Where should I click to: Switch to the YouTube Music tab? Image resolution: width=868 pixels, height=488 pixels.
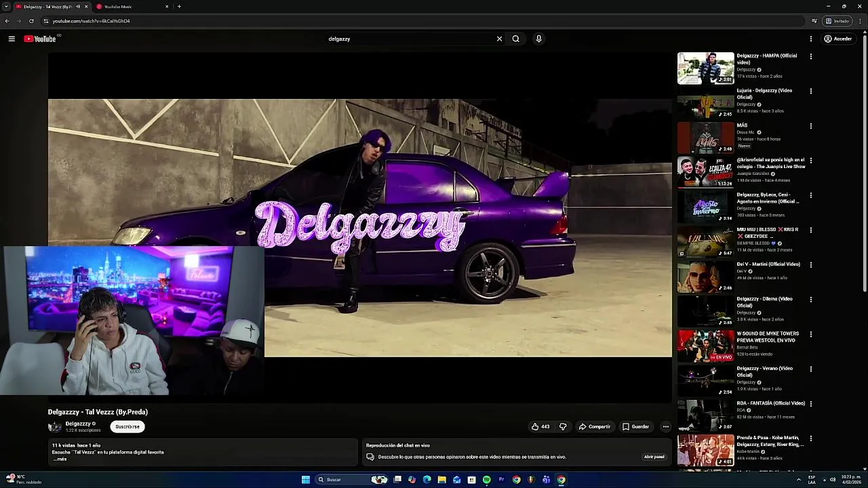click(x=132, y=7)
